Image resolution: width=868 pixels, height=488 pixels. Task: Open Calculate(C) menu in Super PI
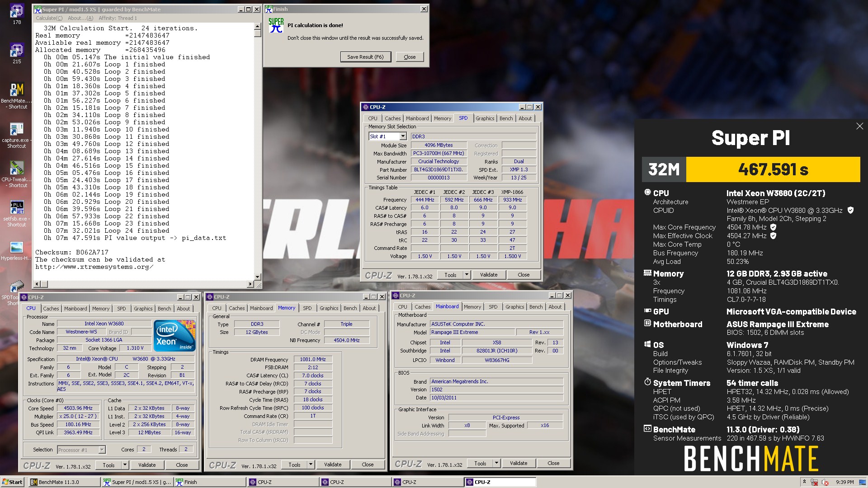click(49, 18)
